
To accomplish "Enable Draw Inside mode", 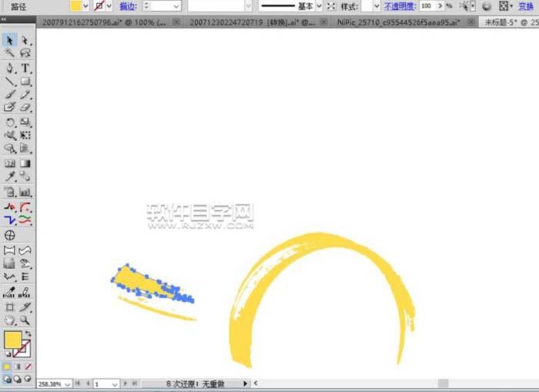I will (28, 379).
